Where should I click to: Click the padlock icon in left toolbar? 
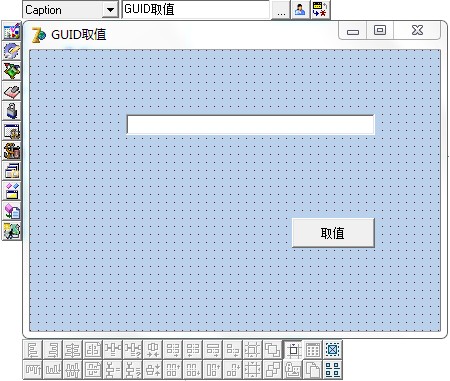(x=12, y=111)
